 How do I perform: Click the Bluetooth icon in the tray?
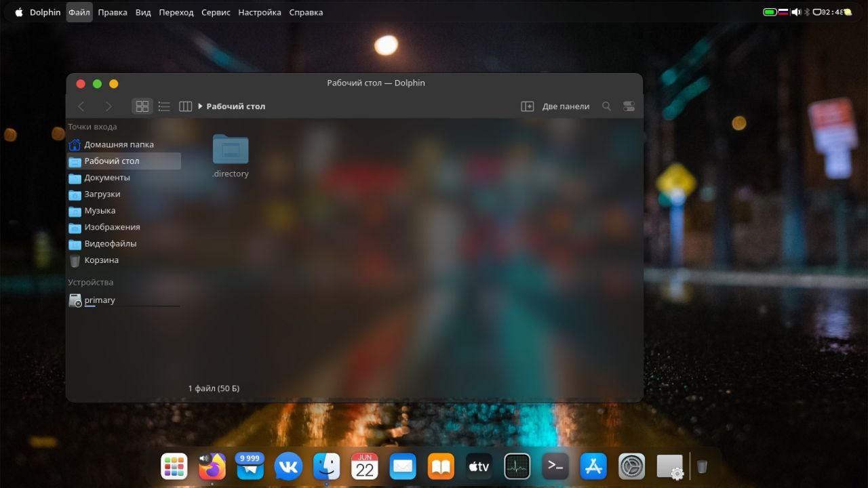click(807, 12)
